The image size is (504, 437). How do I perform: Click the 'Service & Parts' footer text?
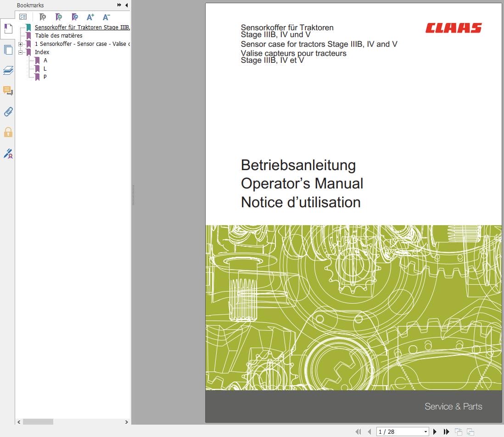pos(453,406)
